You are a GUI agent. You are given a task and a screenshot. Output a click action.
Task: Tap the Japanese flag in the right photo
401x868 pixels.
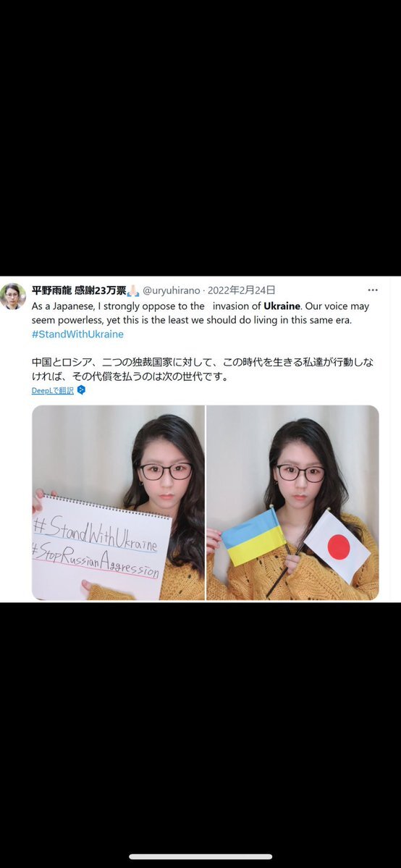click(x=337, y=547)
